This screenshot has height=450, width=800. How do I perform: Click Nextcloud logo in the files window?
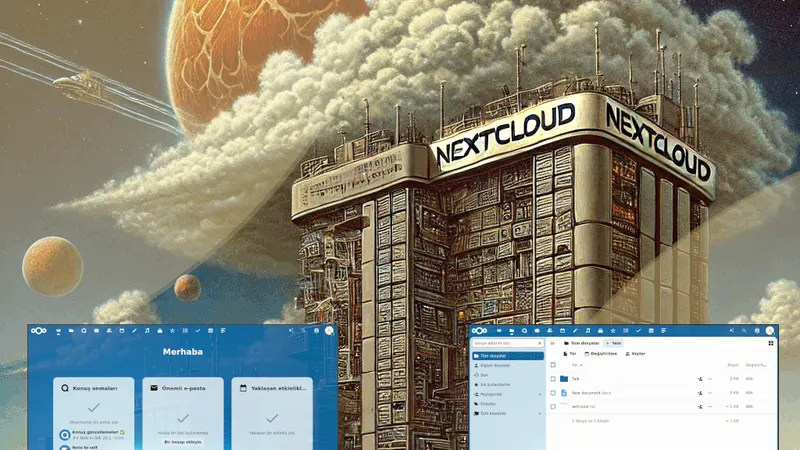(480, 331)
